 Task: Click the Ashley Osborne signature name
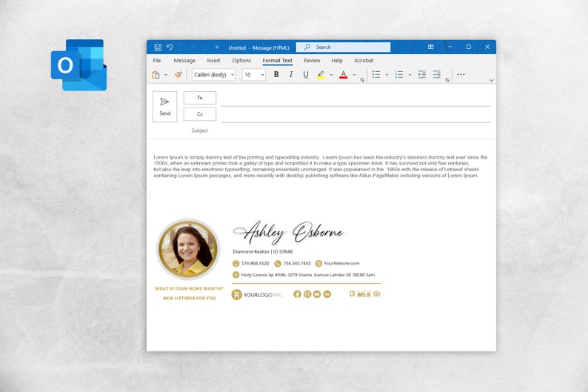[288, 232]
